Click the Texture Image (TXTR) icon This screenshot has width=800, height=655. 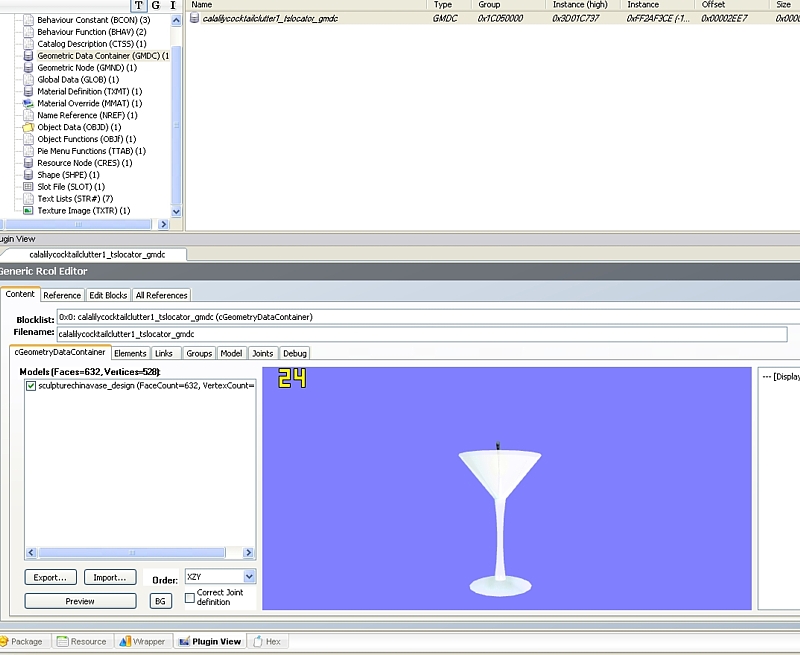click(x=28, y=211)
